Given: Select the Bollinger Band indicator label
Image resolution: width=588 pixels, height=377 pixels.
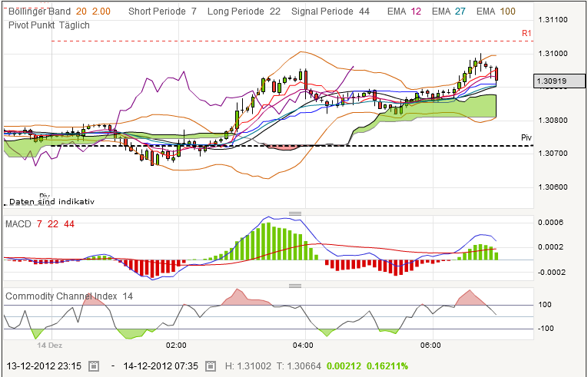Looking at the screenshot, I should pyautogui.click(x=39, y=12).
